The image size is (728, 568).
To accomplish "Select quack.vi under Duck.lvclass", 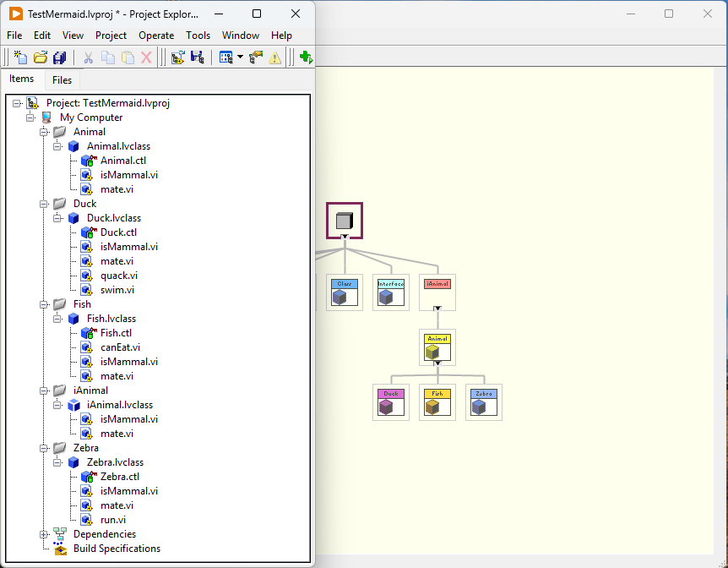I will [119, 276].
